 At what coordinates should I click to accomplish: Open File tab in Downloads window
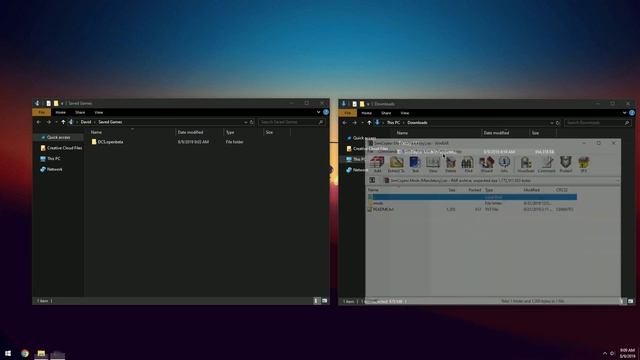[348, 113]
